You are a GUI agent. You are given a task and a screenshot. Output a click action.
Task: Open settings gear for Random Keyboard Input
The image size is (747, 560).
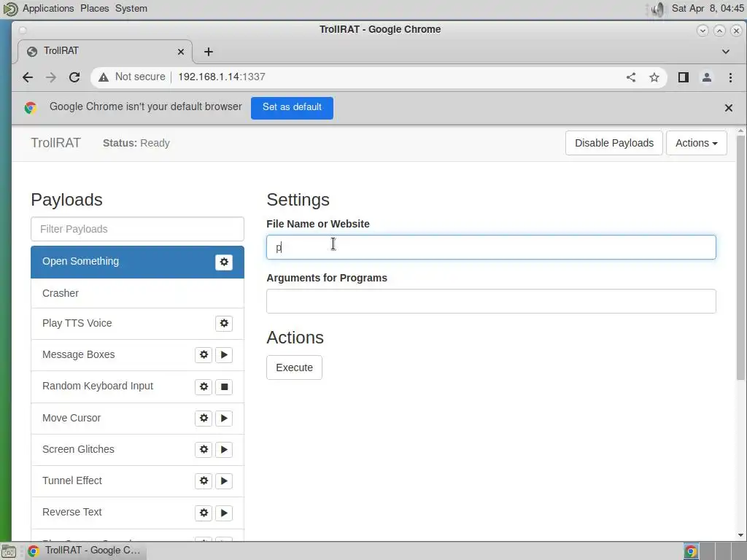click(204, 386)
